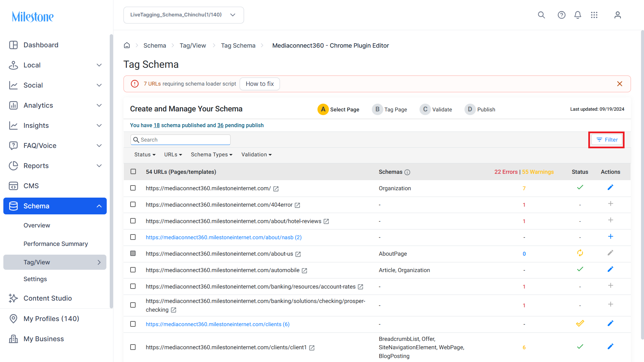Click the 36 pending publish link
Screen dimensions: 644x362
(x=220, y=125)
